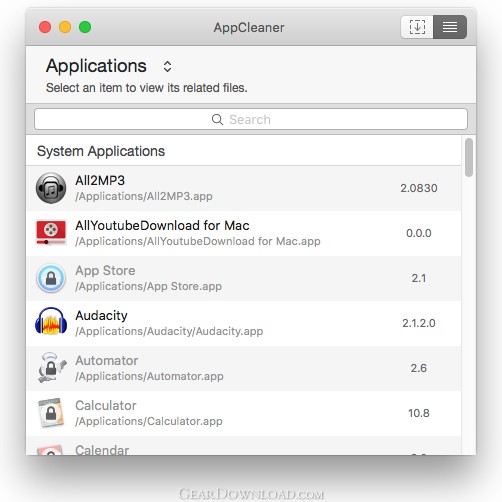Click the vertical scrollbar thumb
502x502 pixels.
point(469,158)
